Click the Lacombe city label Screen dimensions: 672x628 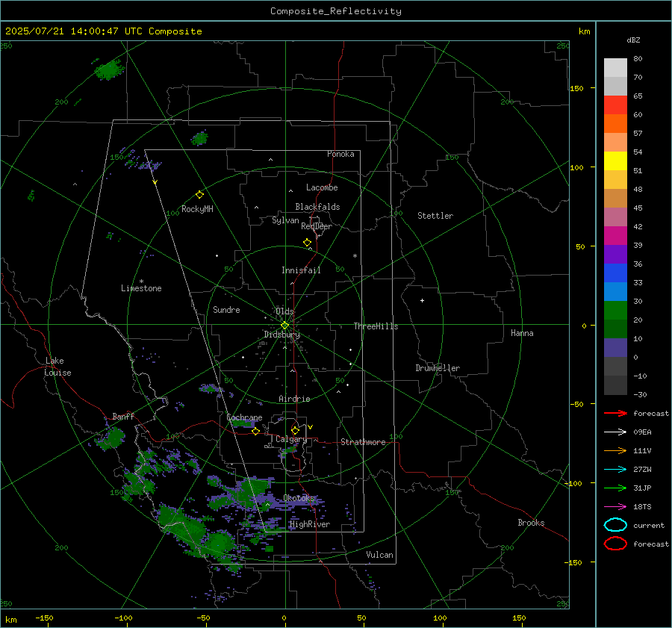[x=322, y=187]
